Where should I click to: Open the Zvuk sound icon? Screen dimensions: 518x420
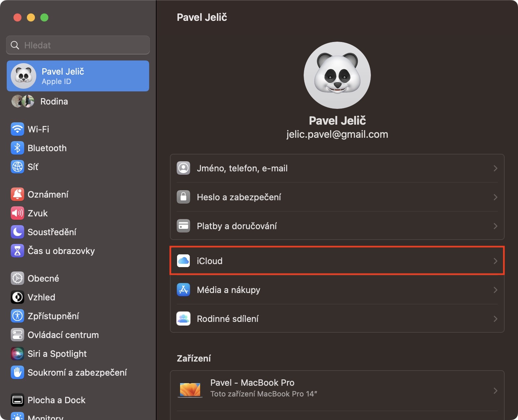pos(17,213)
